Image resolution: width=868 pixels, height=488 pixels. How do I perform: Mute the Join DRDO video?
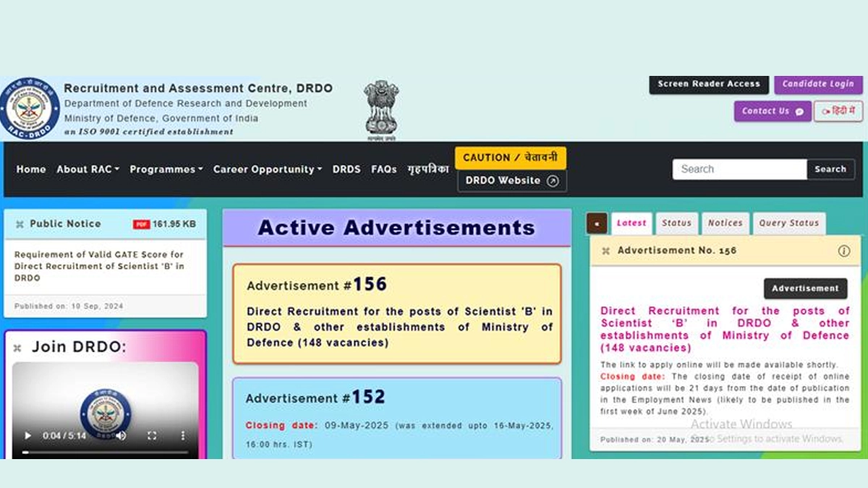[122, 436]
